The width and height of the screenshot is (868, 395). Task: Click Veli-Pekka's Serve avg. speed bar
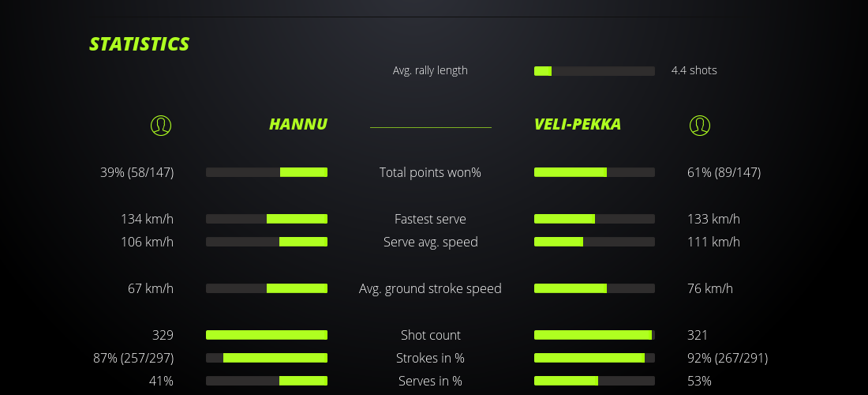594,242
